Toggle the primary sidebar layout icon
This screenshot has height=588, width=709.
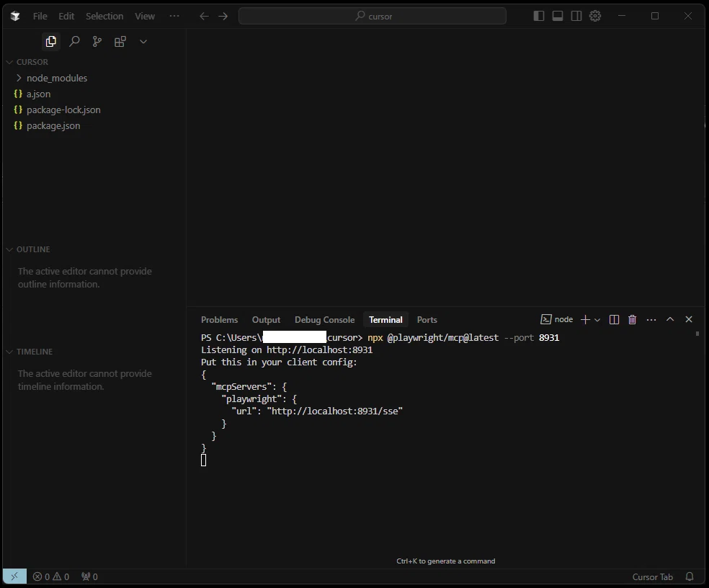click(538, 16)
